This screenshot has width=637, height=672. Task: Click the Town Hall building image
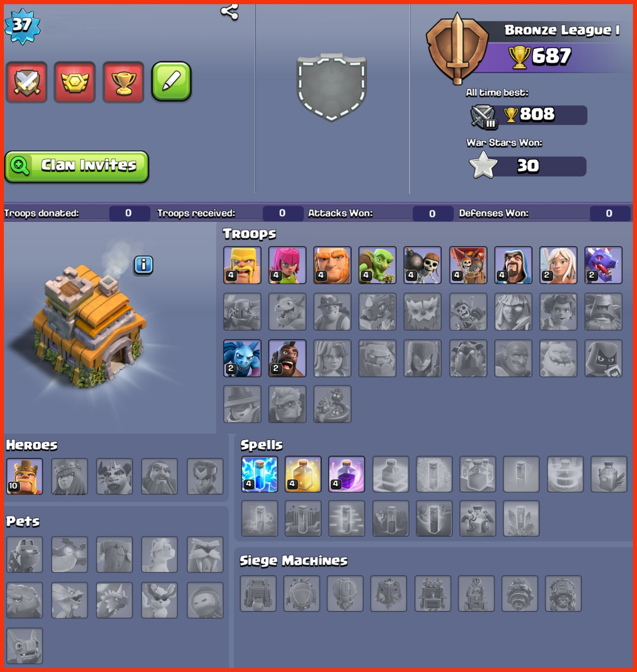[89, 326]
